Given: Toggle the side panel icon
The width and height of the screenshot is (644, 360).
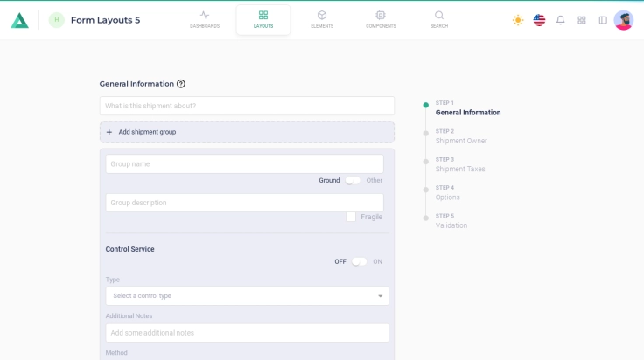Looking at the screenshot, I should [x=603, y=20].
